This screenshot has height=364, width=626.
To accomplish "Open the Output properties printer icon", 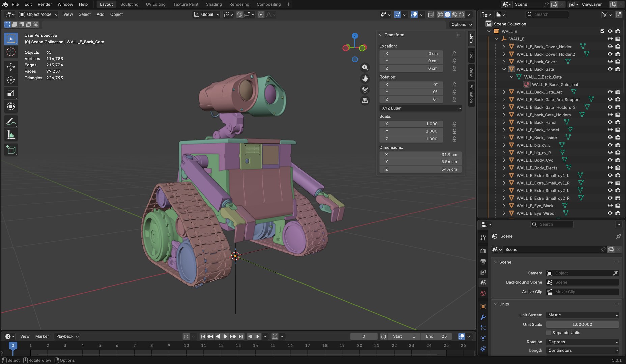I will (483, 262).
